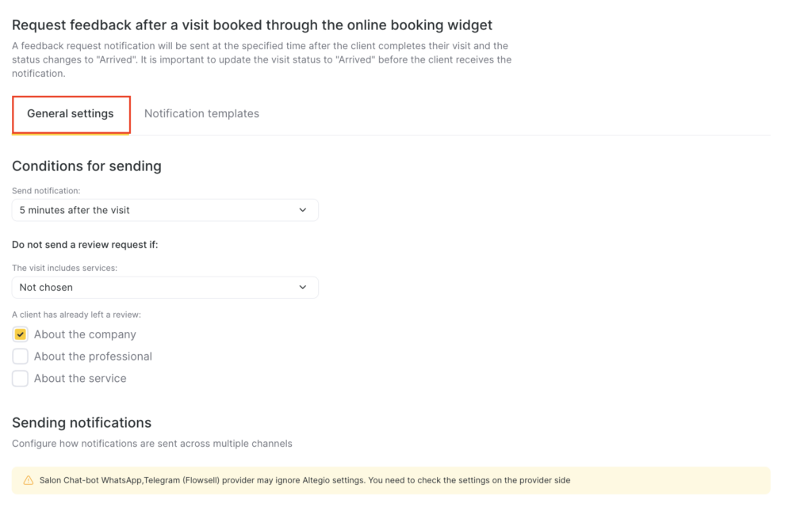Click the Sending notifications heading
The image size is (812, 515).
click(x=82, y=422)
